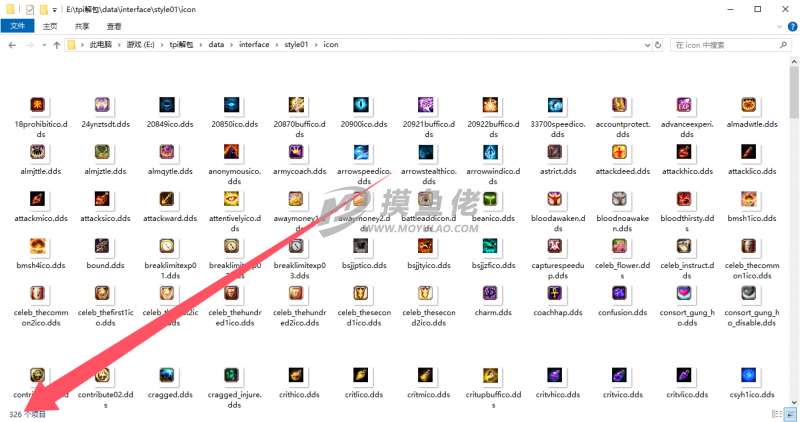Select the 20850ico.dds file icon
The image size is (800, 422).
[232, 105]
